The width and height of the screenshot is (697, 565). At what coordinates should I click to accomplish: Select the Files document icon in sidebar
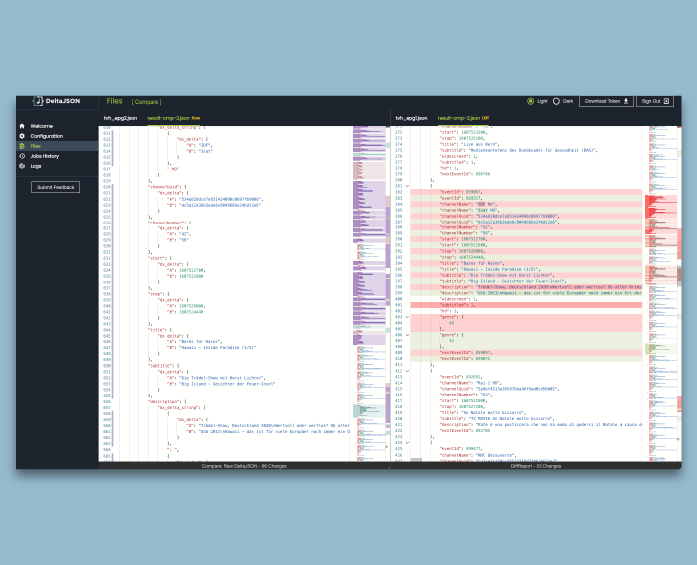click(22, 146)
